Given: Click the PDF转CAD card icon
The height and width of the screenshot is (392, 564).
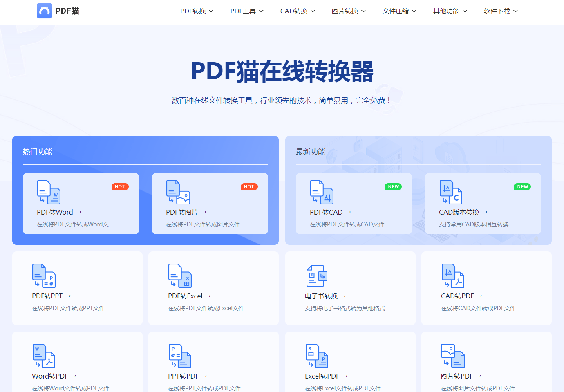Looking at the screenshot, I should pyautogui.click(x=322, y=192).
